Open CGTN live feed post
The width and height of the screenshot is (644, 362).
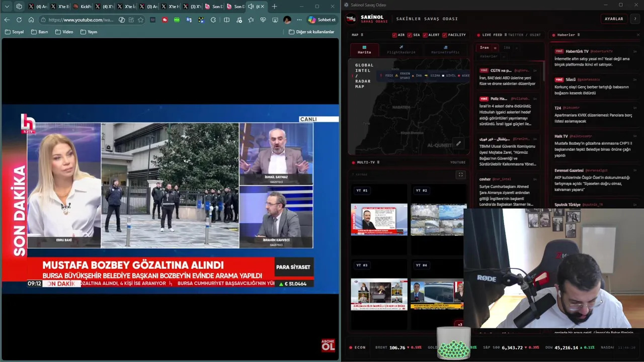pyautogui.click(x=508, y=77)
